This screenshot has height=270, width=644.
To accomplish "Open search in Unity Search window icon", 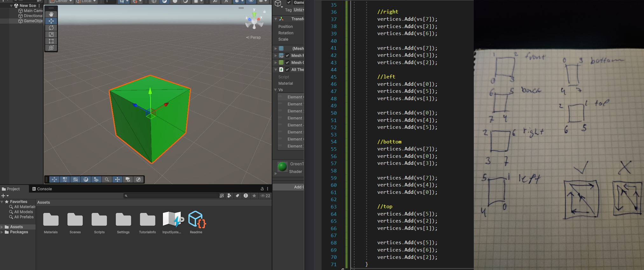I will click(x=222, y=196).
